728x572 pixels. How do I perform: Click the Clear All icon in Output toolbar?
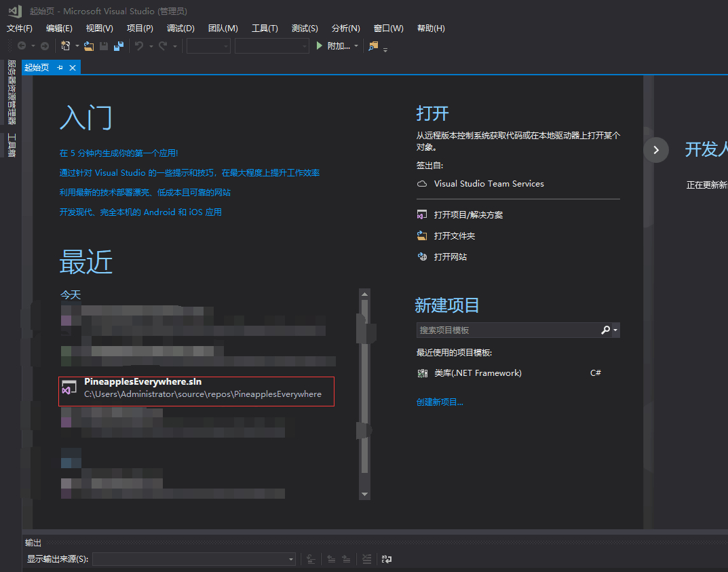367,559
